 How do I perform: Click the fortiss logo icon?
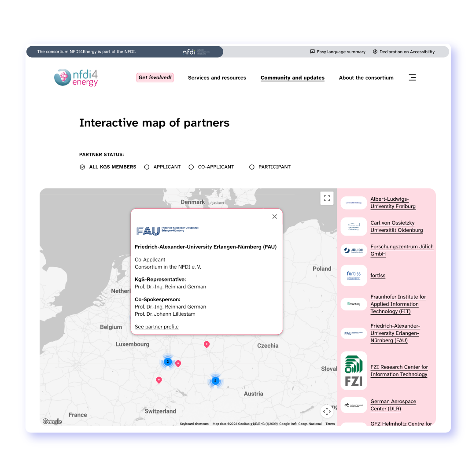click(354, 276)
